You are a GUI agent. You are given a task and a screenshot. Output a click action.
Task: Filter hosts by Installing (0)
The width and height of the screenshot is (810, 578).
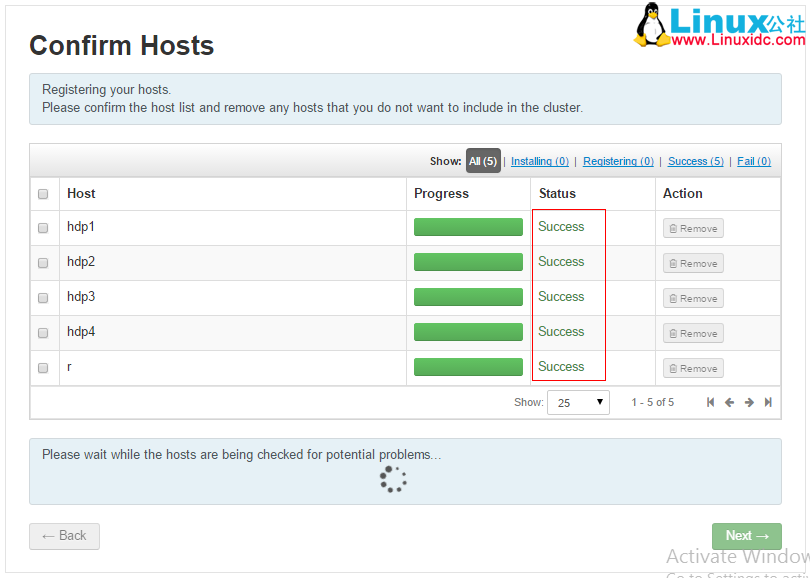click(x=540, y=161)
